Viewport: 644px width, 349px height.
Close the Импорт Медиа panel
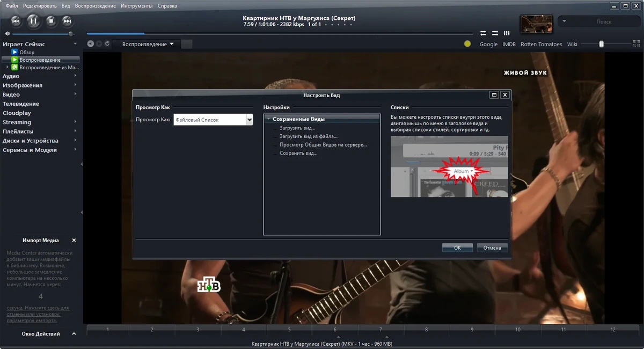pyautogui.click(x=74, y=241)
